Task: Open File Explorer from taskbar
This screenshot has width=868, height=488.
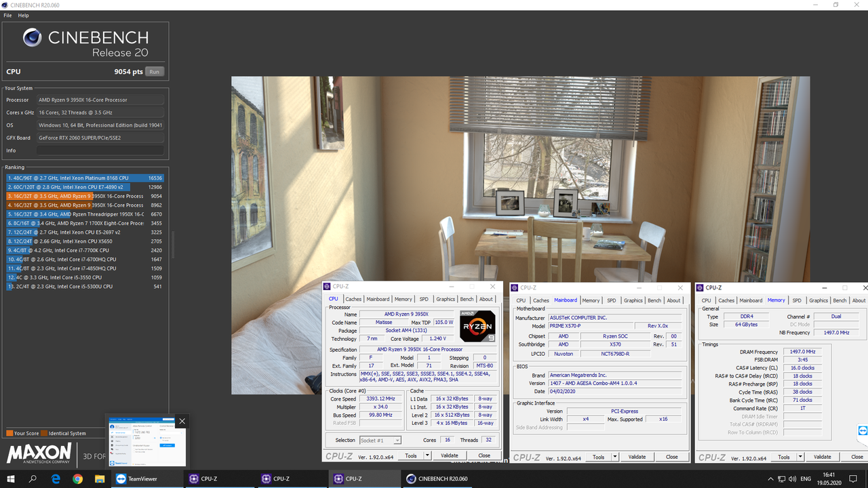Action: 99,479
